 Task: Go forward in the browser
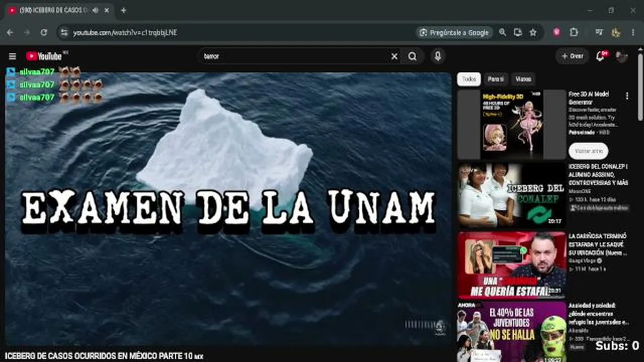coord(27,32)
